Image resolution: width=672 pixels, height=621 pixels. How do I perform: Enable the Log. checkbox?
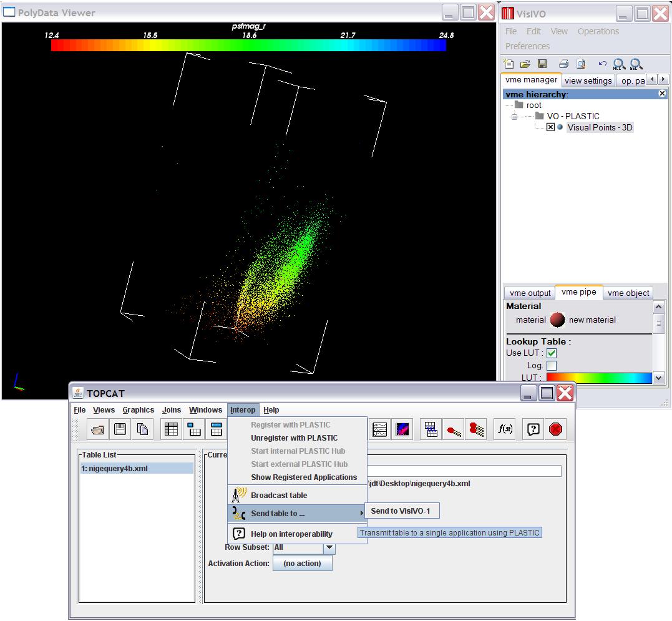552,366
